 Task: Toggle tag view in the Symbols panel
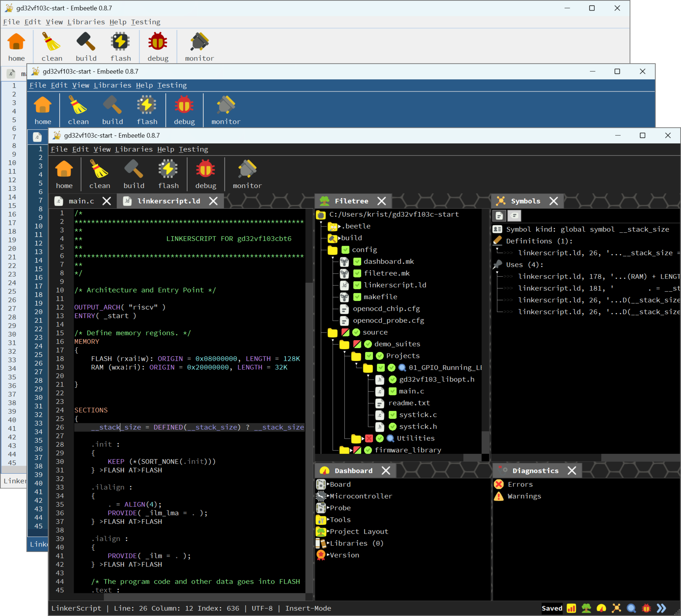514,215
